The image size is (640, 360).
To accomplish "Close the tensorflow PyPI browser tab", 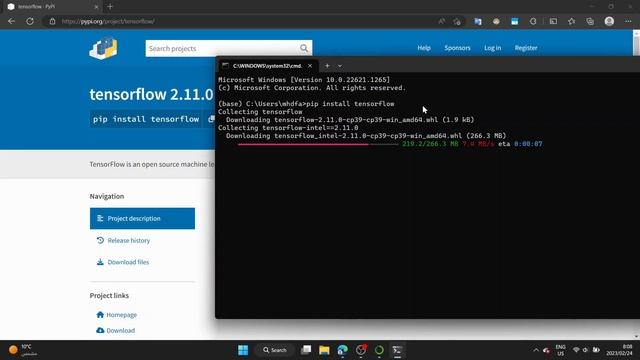I will [x=96, y=7].
